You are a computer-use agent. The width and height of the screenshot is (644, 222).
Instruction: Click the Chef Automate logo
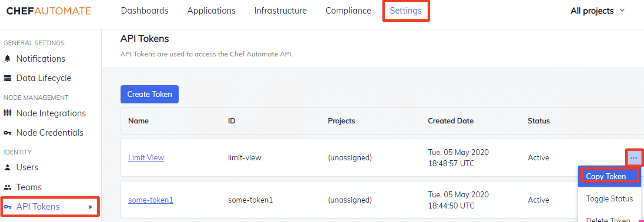(49, 11)
